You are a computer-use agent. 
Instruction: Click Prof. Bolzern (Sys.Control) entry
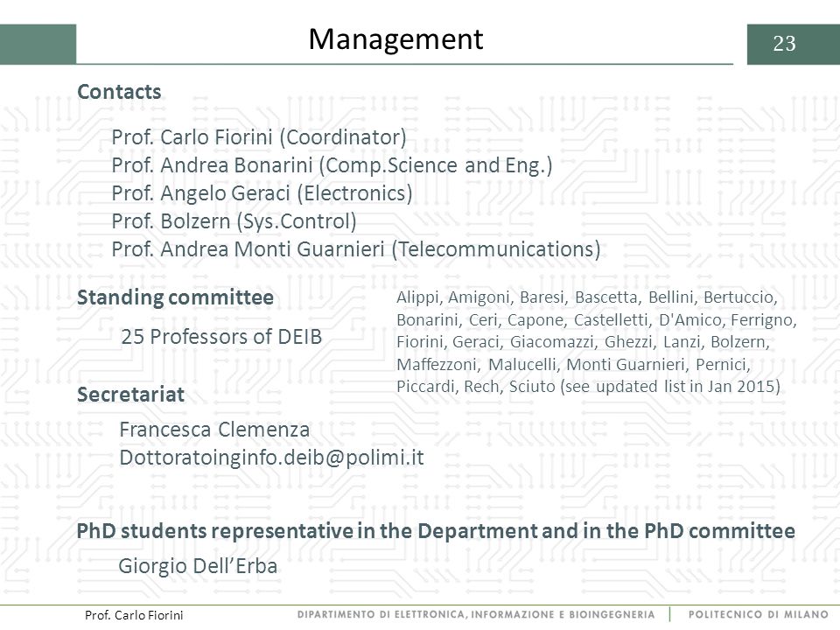tap(234, 220)
